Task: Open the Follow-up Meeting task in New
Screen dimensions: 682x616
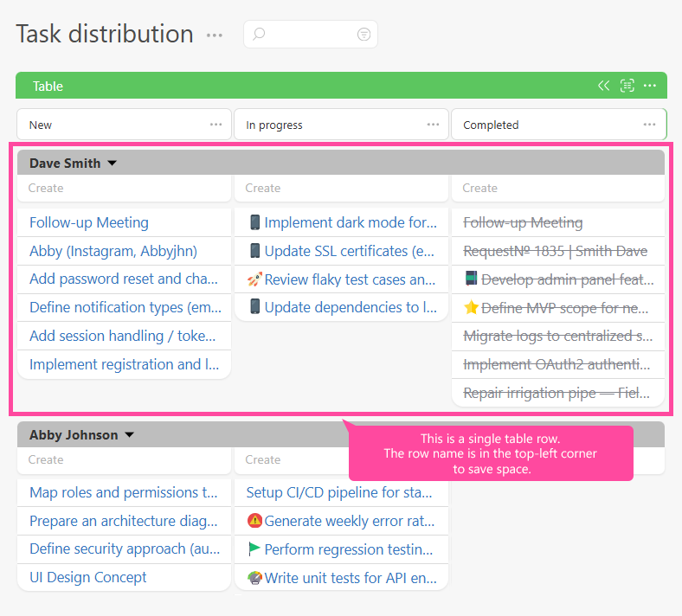Action: click(x=89, y=222)
